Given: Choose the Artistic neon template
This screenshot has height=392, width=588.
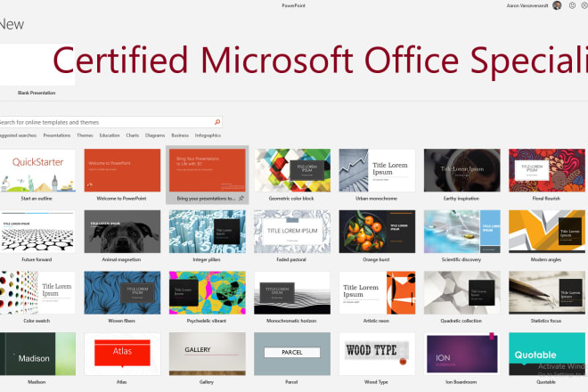Looking at the screenshot, I should [x=377, y=292].
